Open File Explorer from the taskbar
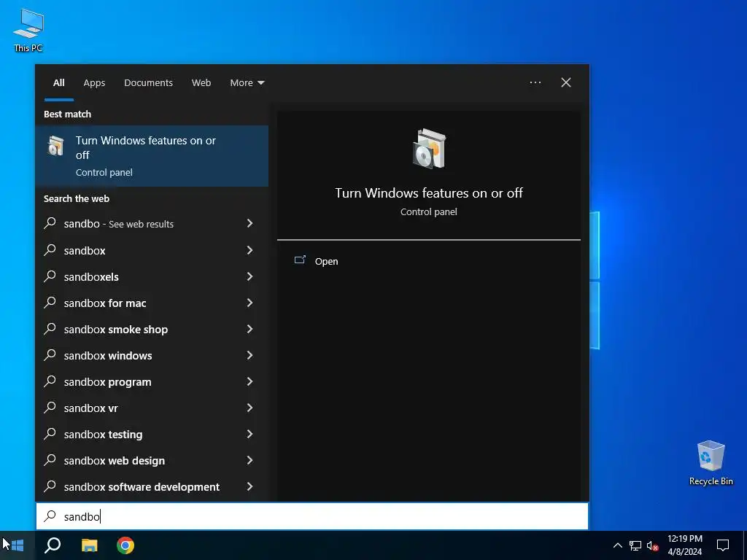Screen dimensions: 747x560 coord(89,545)
